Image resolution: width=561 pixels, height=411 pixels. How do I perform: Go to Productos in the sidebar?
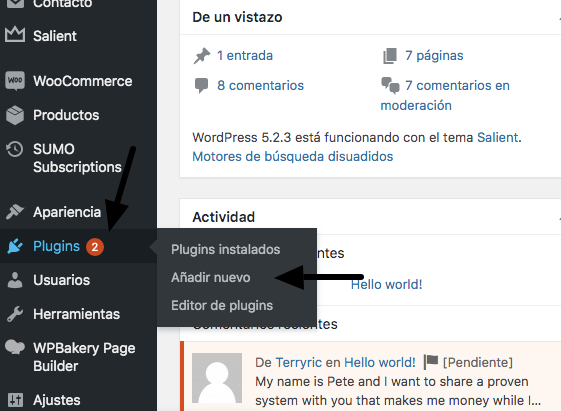tap(66, 115)
